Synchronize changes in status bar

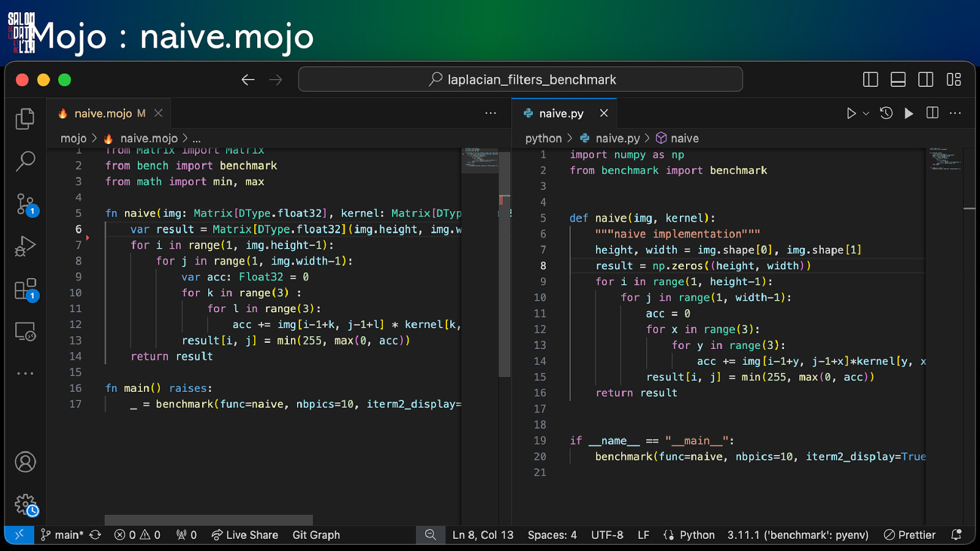tap(96, 534)
